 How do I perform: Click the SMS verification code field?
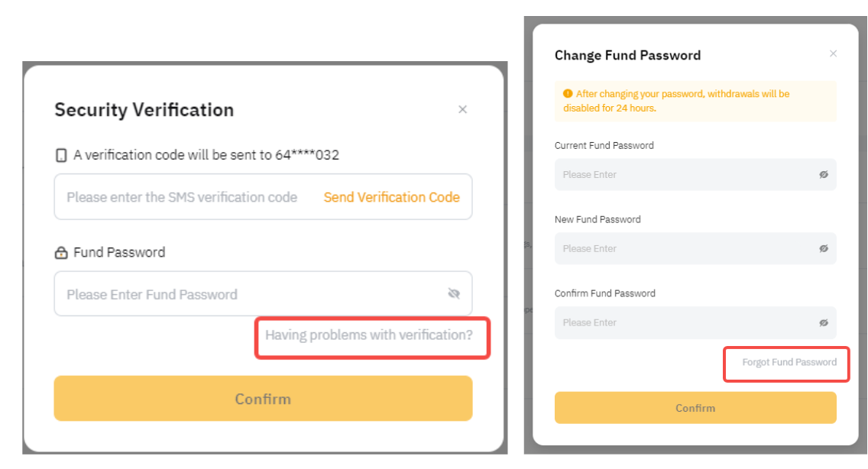pos(183,197)
